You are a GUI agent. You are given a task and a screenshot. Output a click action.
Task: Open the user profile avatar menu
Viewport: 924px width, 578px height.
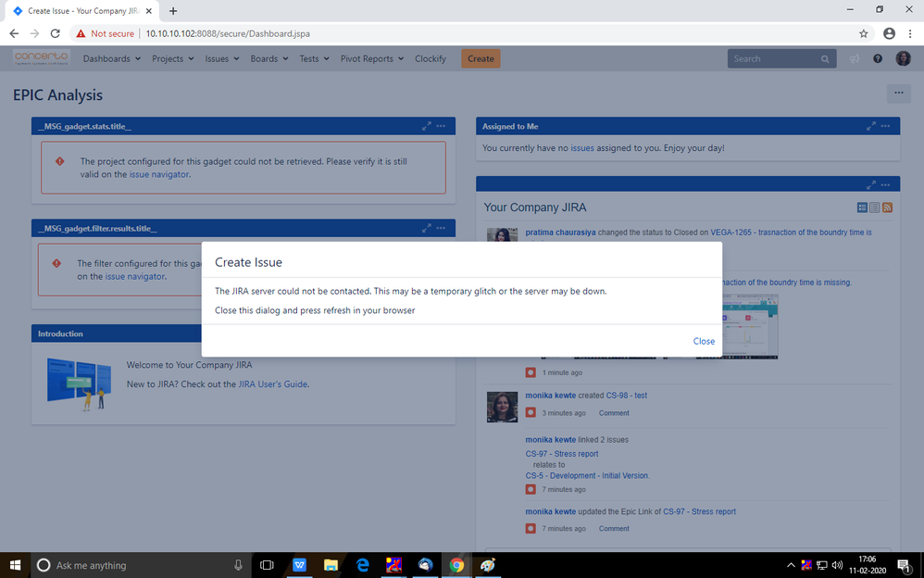click(903, 57)
